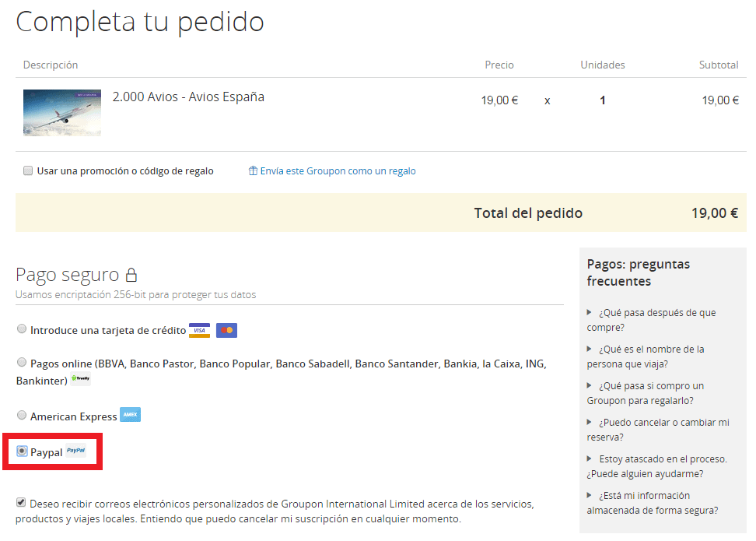This screenshot has height=541, width=756.
Task: Click the Usamos encriptación 256-bit text
Action: click(135, 294)
